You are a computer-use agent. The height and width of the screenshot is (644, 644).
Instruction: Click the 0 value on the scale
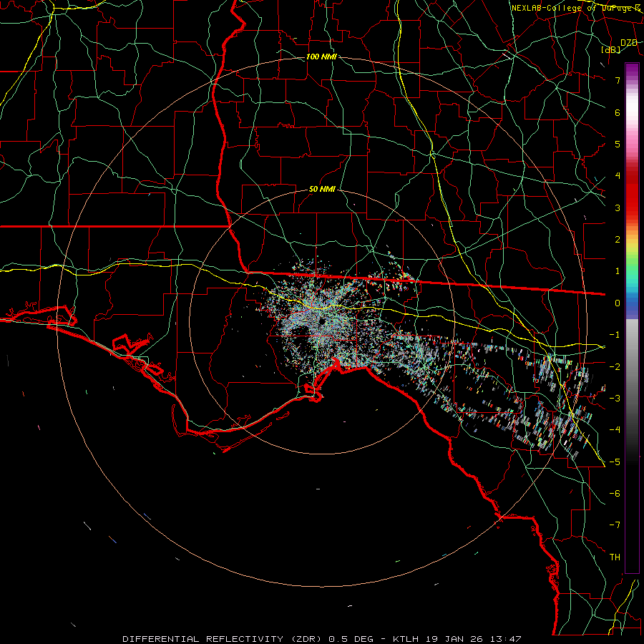click(x=618, y=303)
